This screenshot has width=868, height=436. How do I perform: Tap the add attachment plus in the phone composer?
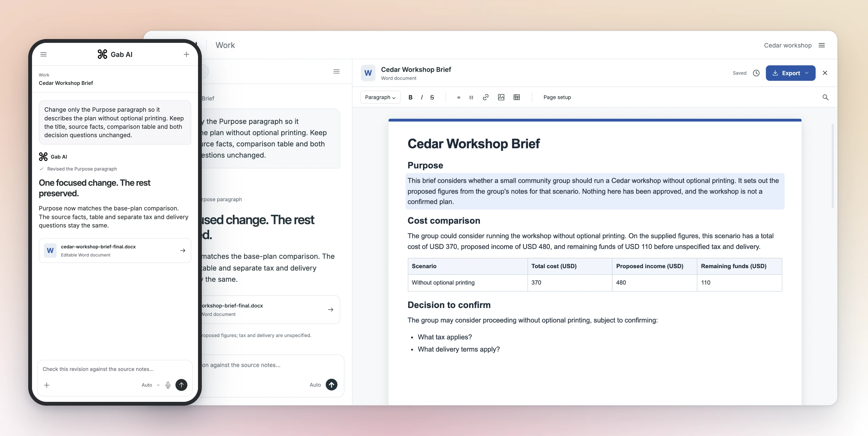click(47, 385)
